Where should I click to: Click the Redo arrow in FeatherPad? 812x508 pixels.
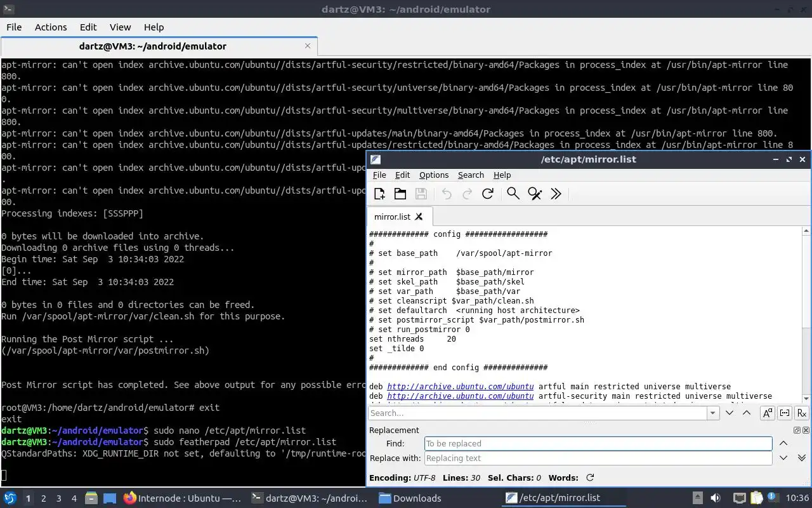468,194
